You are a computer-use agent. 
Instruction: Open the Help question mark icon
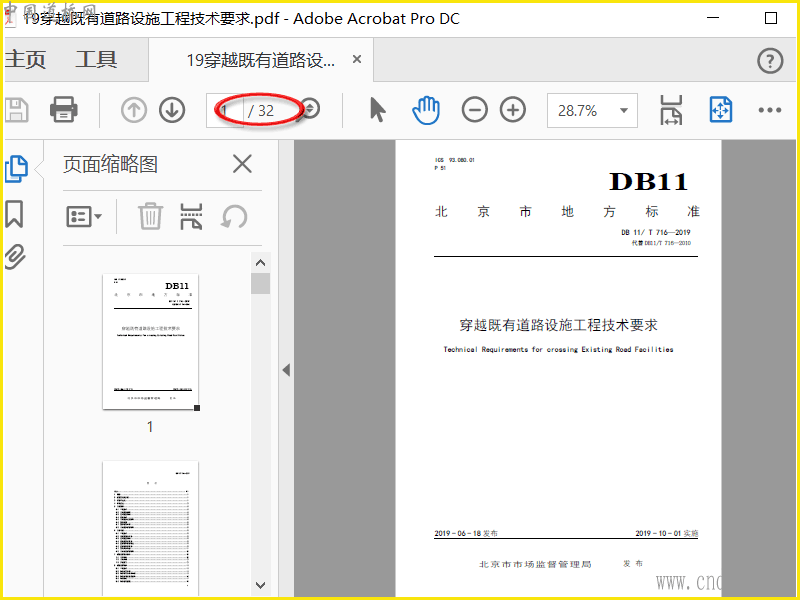(x=770, y=61)
